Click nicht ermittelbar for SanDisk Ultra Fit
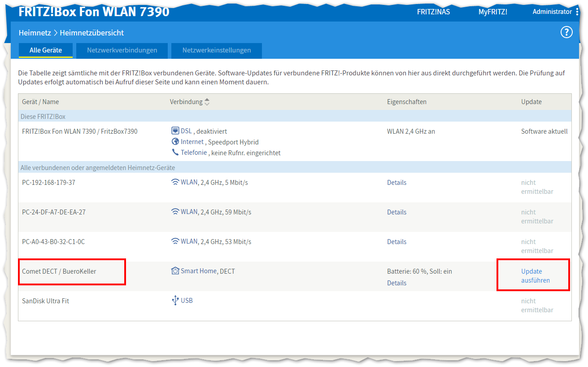Image resolution: width=588 pixels, height=367 pixels. [x=537, y=306]
